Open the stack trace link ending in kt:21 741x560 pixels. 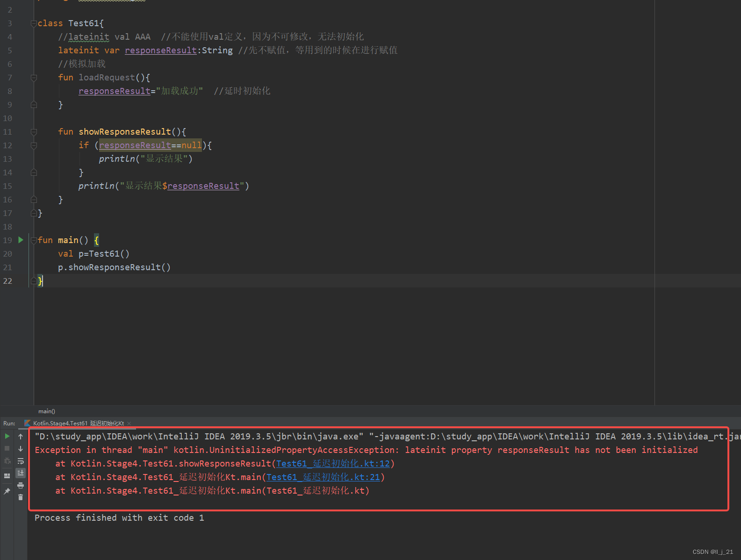pos(323,477)
